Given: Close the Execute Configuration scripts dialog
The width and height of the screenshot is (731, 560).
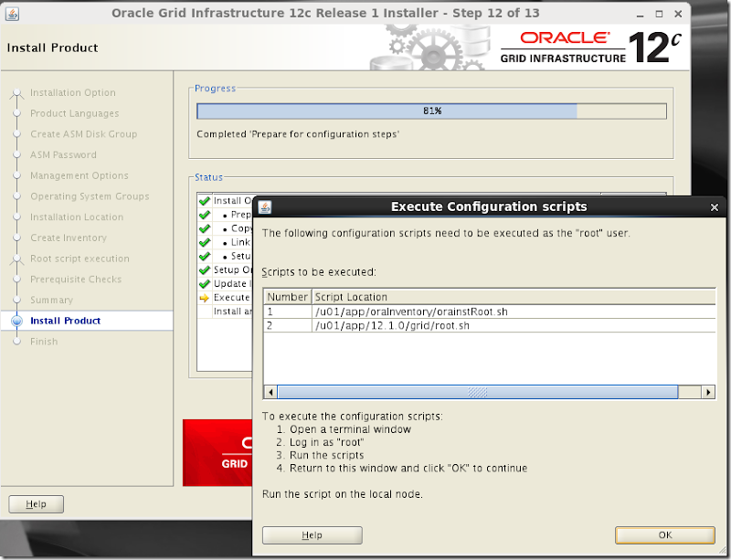Looking at the screenshot, I should pos(715,207).
